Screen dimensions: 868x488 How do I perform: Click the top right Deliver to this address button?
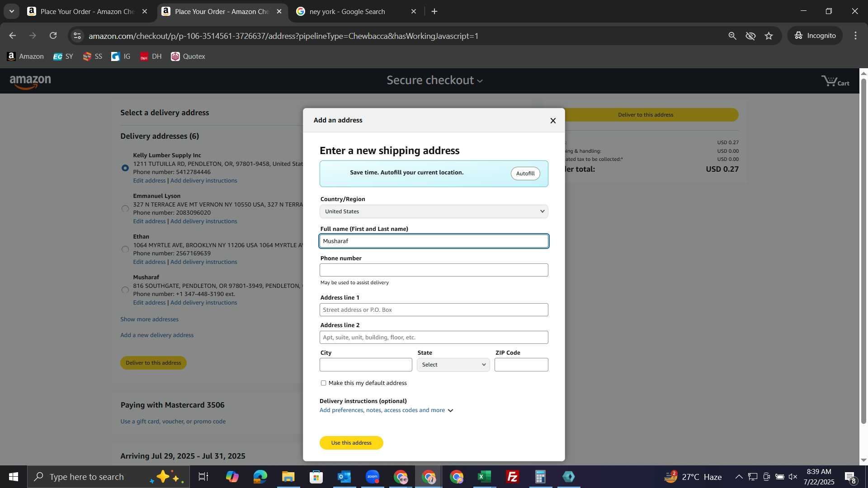[646, 115]
